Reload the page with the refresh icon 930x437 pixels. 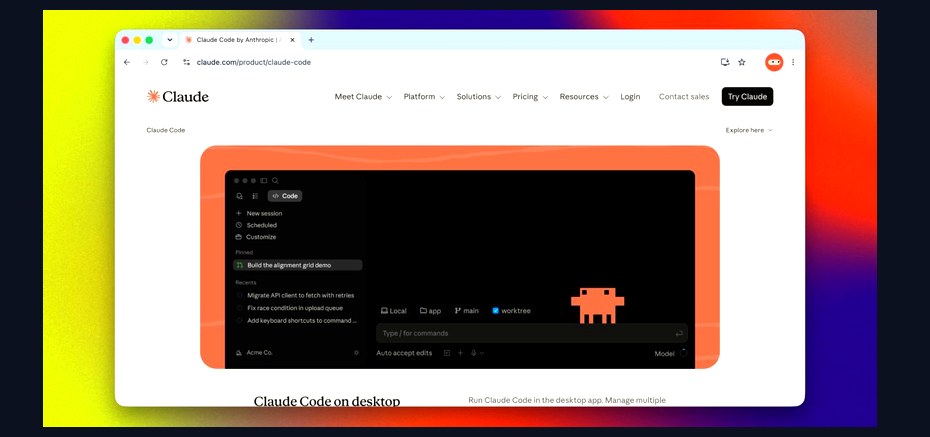[x=164, y=62]
